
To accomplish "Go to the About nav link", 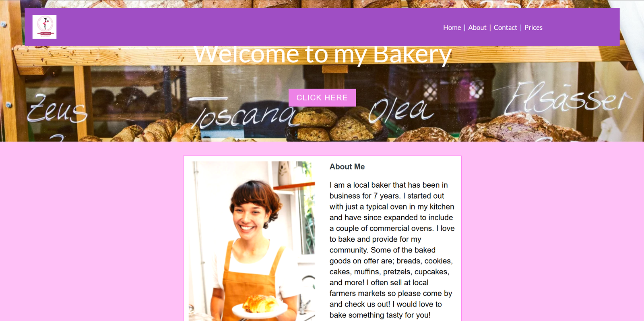I will coord(477,27).
